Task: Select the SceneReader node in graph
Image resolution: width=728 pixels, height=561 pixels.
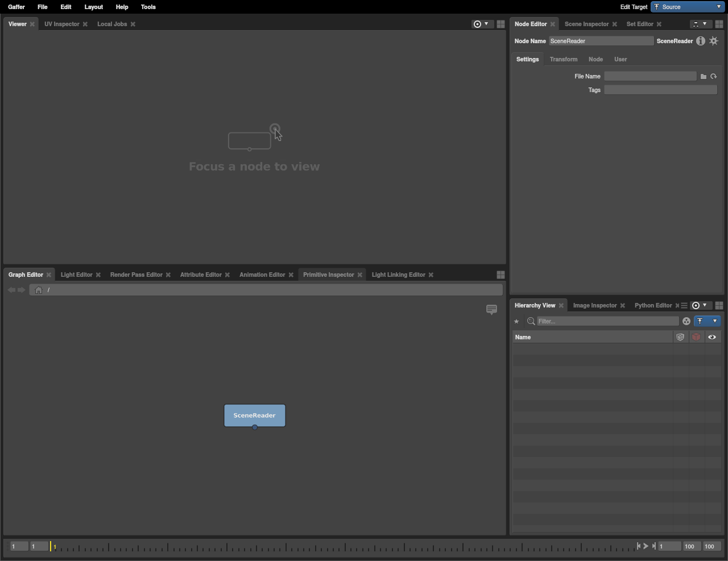Action: click(x=255, y=415)
